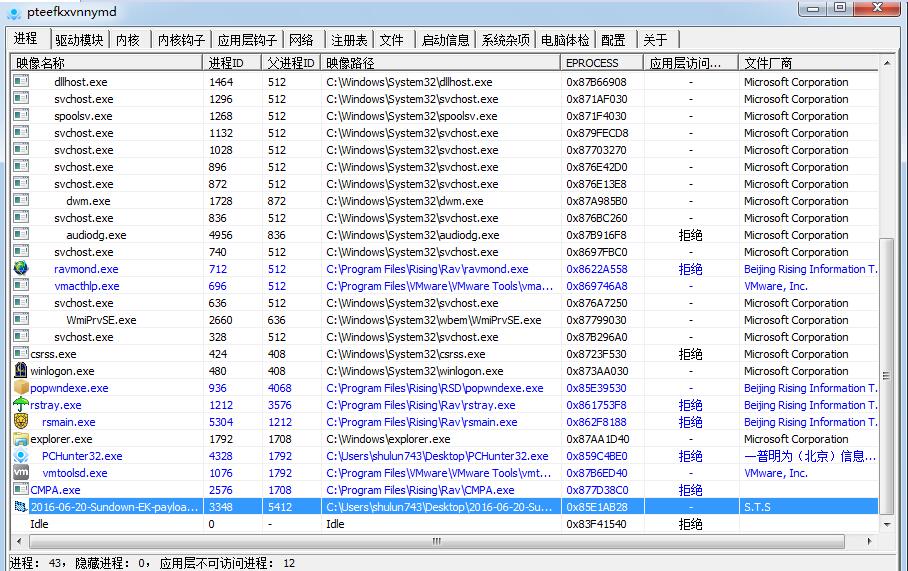Viewport: 908px width, 571px height.
Task: Open the 配置 tab
Action: 613,40
